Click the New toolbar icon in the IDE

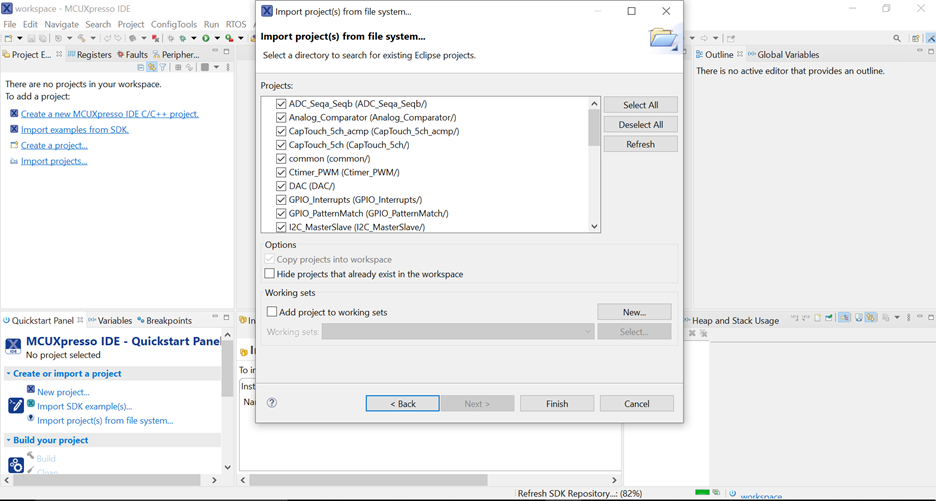point(8,38)
